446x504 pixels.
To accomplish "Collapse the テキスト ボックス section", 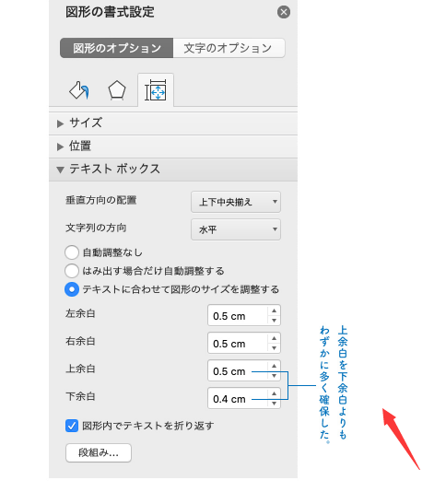I will (x=173, y=170).
